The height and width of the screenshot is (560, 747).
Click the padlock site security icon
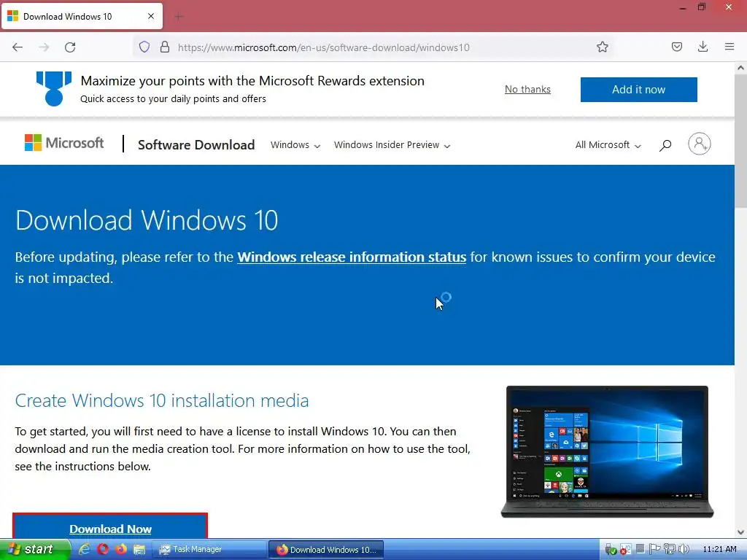(165, 47)
